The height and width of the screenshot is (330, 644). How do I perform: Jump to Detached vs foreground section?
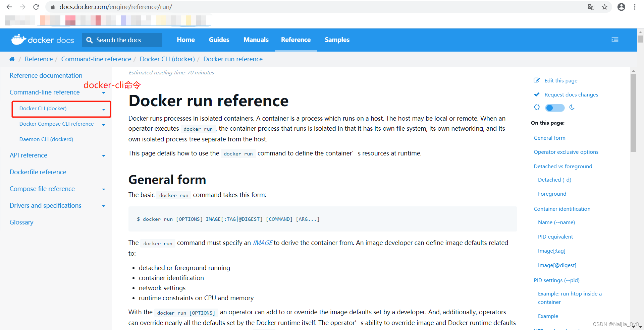click(x=563, y=166)
